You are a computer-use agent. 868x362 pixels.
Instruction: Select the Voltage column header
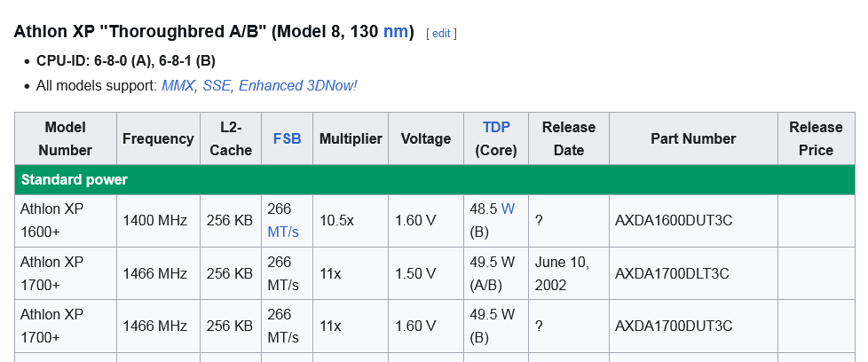tap(426, 139)
